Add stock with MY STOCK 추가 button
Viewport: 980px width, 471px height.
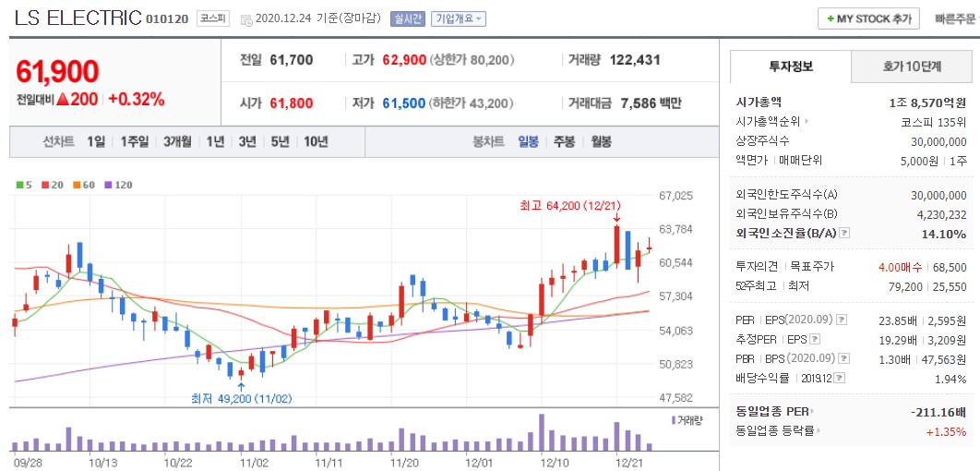point(868,18)
